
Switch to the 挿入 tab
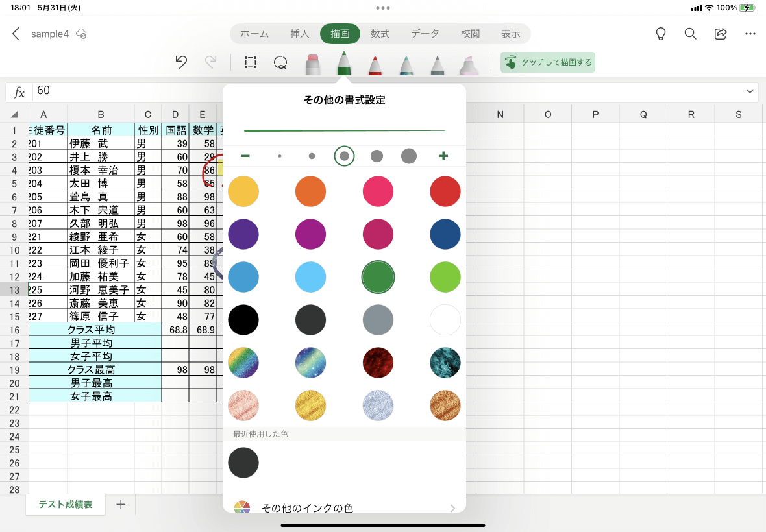299,34
